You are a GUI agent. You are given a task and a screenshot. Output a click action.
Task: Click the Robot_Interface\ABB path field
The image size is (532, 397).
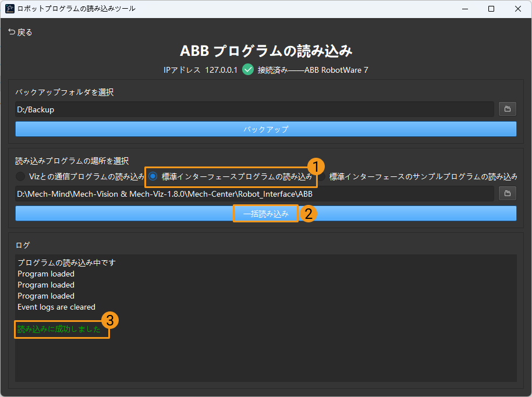[x=254, y=194]
